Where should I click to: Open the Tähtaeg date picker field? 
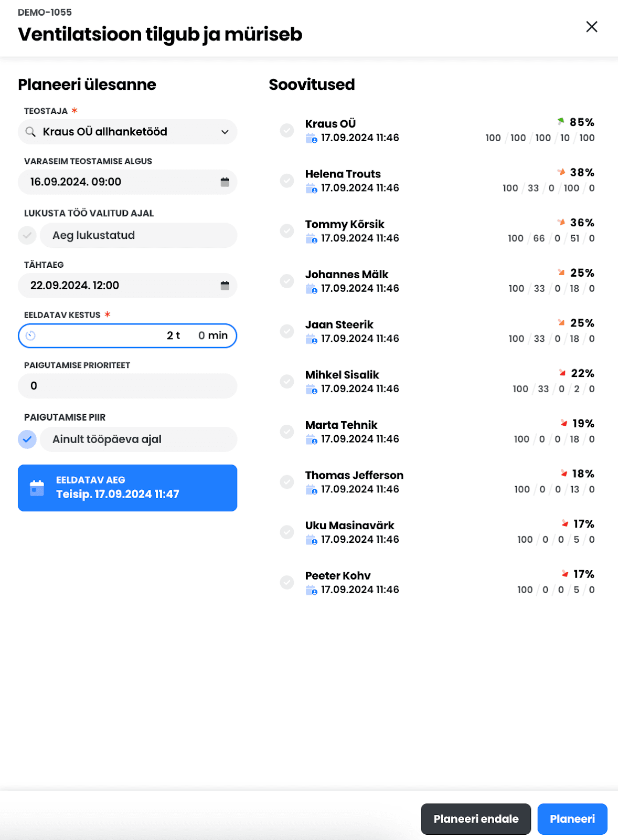(x=127, y=286)
